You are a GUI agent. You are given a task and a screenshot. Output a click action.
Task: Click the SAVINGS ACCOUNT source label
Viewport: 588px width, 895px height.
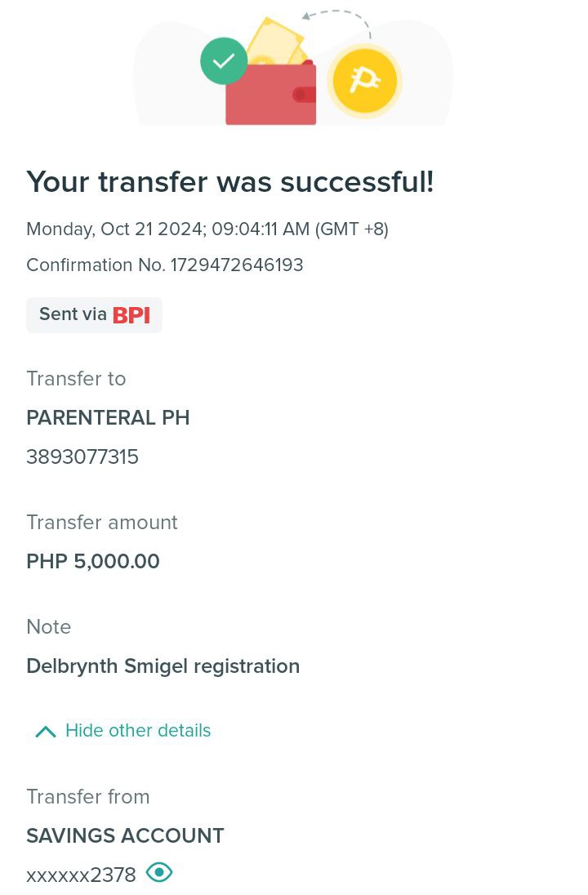[125, 835]
